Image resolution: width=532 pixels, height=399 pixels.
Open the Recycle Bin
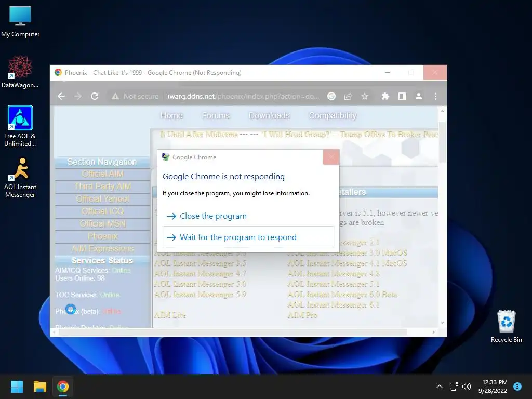click(x=506, y=326)
